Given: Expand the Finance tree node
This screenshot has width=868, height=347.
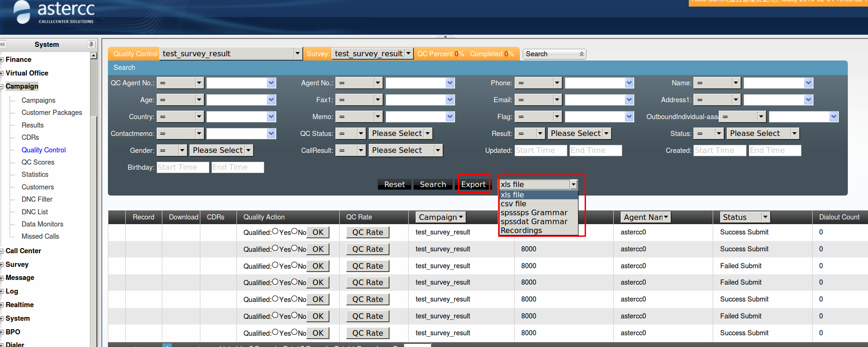Looking at the screenshot, I should 2,60.
